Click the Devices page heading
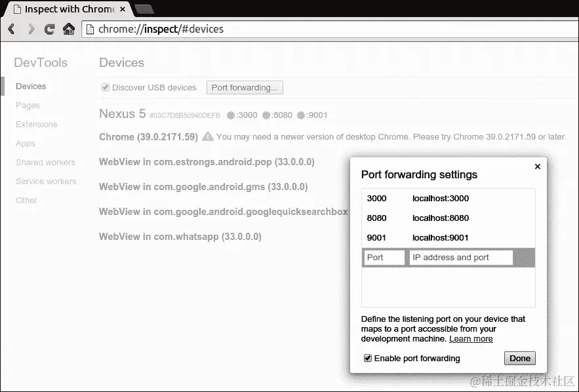 coord(121,62)
